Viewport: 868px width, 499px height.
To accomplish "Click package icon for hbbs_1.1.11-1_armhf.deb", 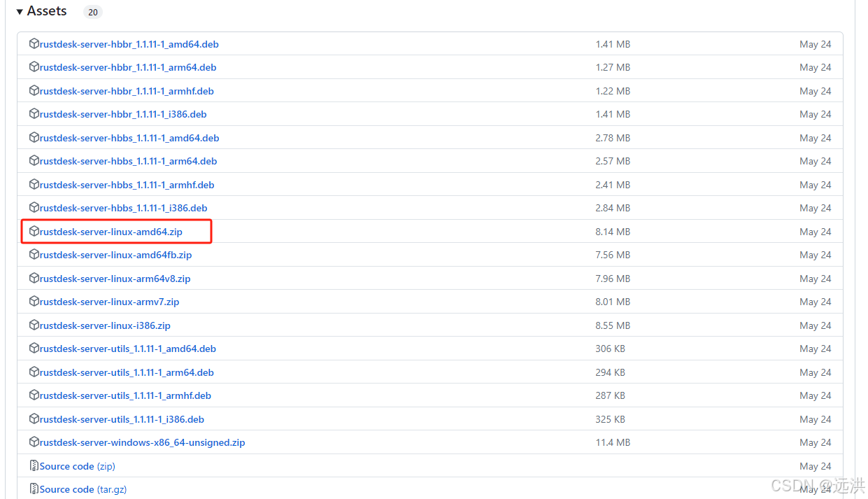I will [x=34, y=184].
